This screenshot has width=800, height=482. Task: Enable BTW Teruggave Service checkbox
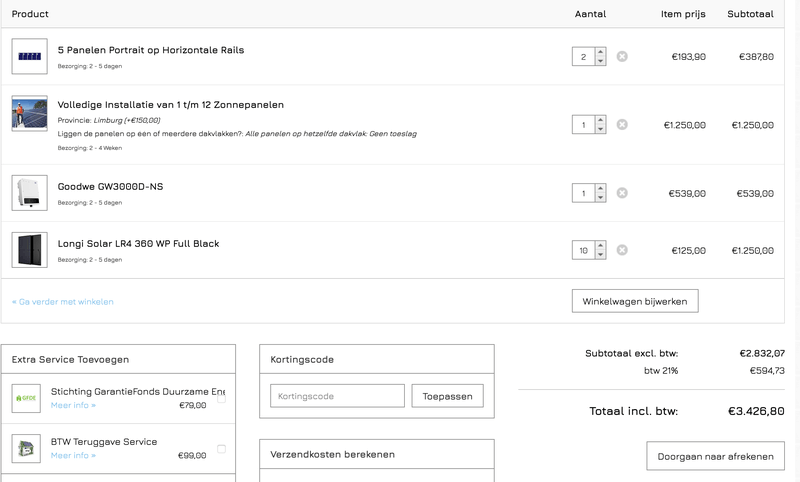(221, 449)
